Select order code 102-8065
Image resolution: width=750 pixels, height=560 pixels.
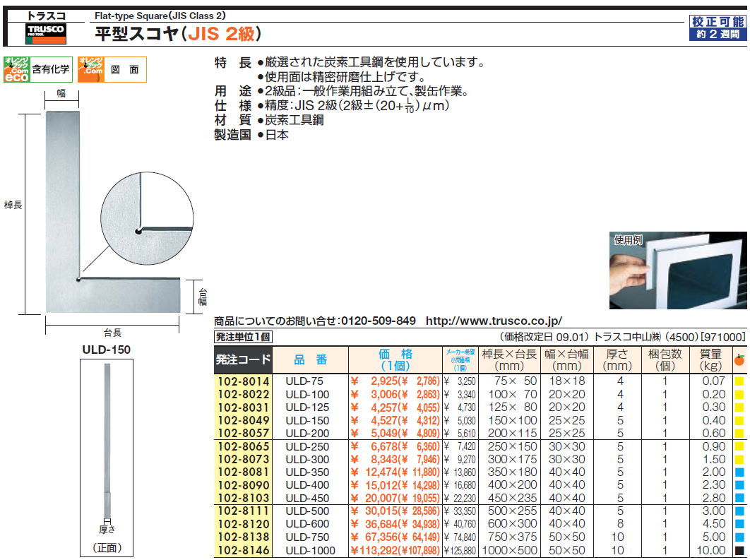244,447
